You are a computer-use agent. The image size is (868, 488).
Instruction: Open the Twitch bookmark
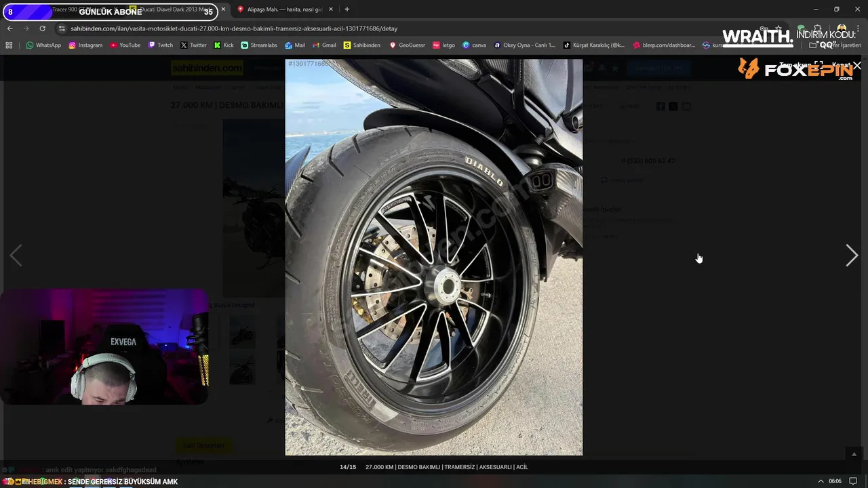tap(161, 45)
